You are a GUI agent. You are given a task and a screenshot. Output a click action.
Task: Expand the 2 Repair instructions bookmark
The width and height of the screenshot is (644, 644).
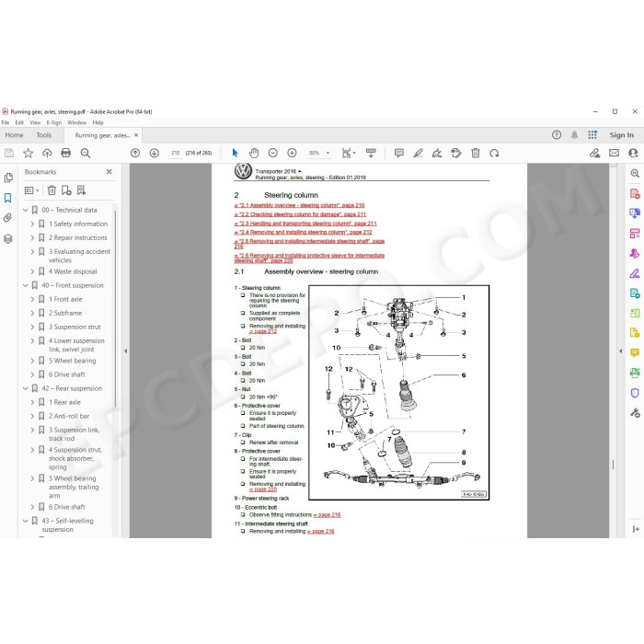click(x=32, y=237)
